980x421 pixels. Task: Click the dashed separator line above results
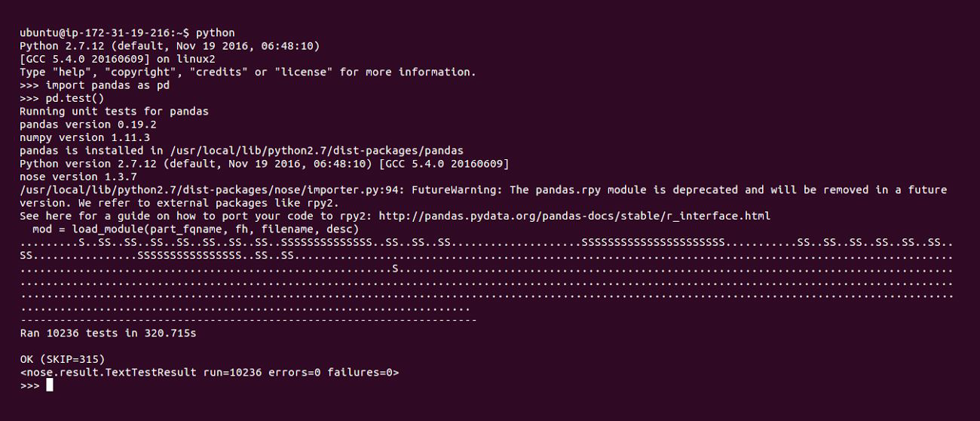[x=248, y=320]
